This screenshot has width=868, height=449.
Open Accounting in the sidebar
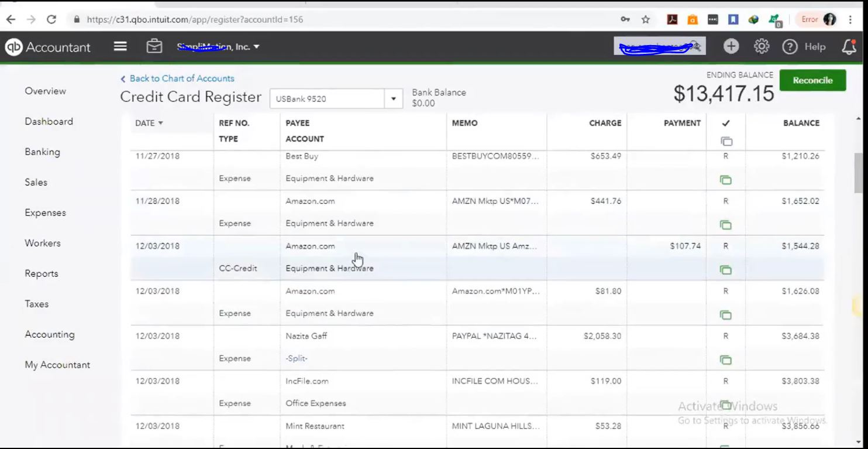tap(49, 334)
